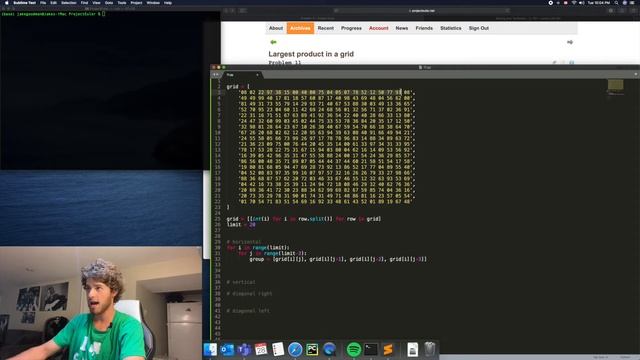Go to next problem arrow on page
Viewport: 640px width, 360px height.
point(570,42)
